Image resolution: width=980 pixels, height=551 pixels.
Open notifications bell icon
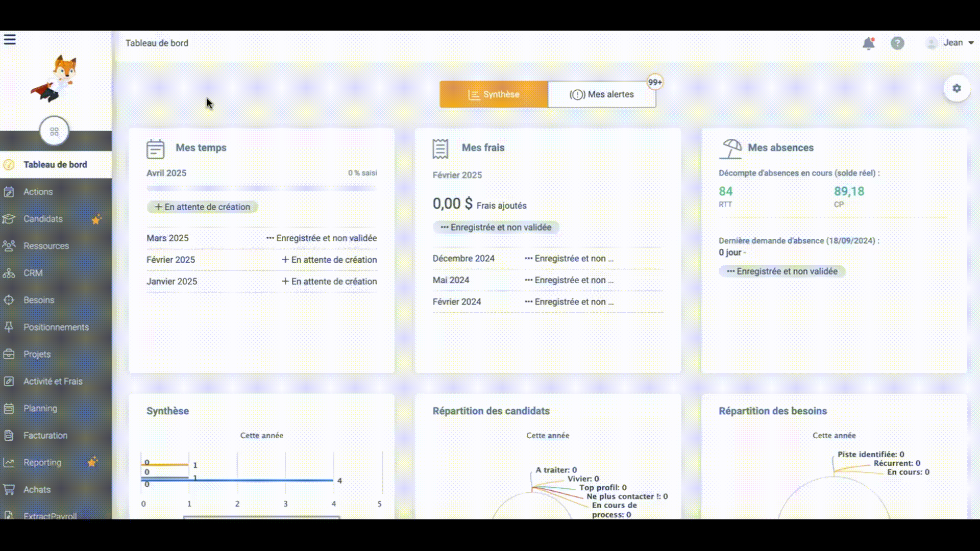[869, 43]
